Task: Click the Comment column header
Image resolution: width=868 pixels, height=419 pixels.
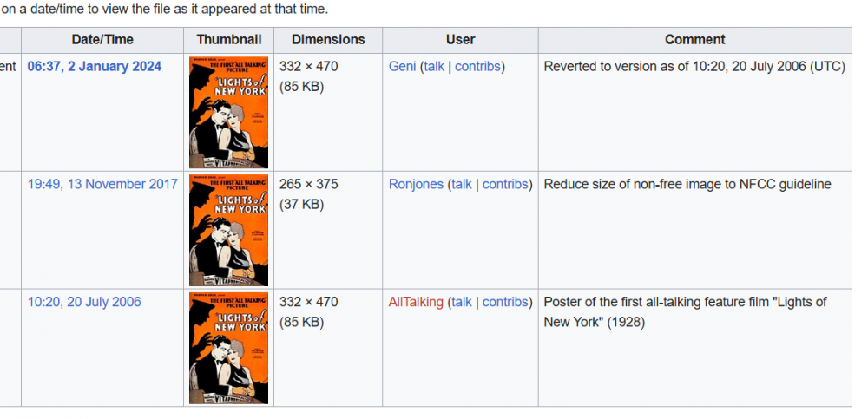Action: [x=695, y=40]
